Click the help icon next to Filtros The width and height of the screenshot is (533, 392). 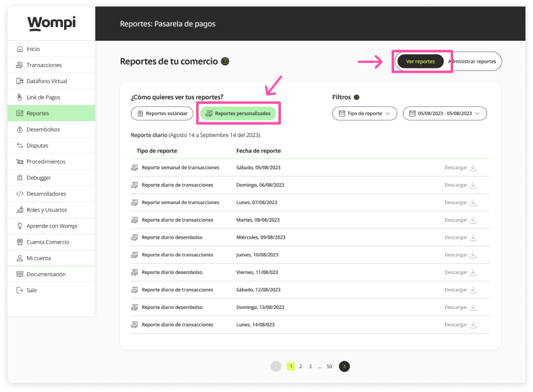(356, 97)
